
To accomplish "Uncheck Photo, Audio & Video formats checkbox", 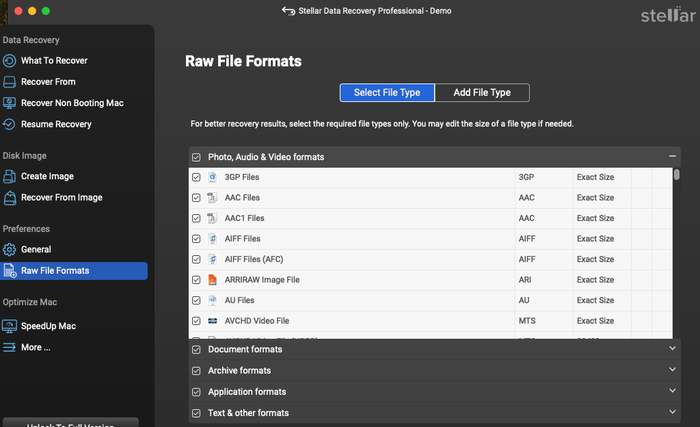I will click(196, 157).
